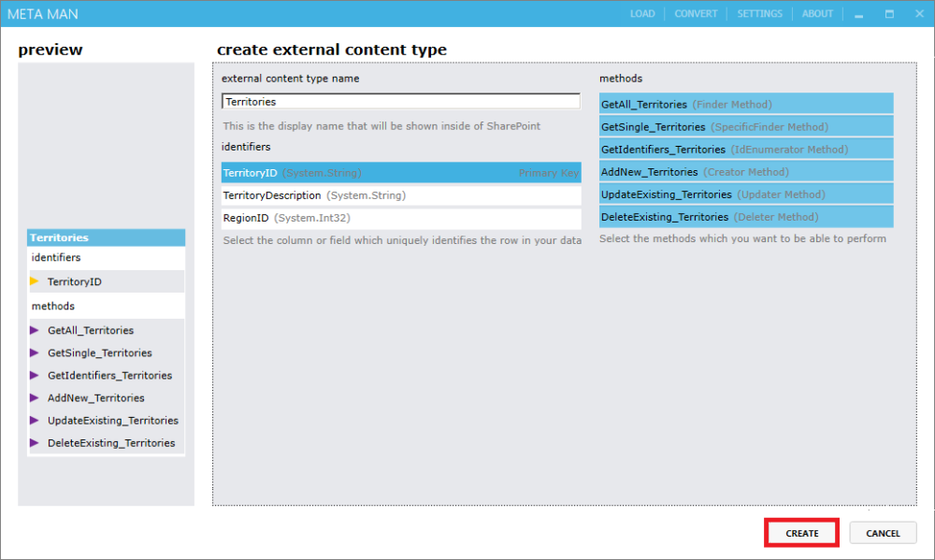Click inside the external content type name field
The width and height of the screenshot is (935, 560).
tap(402, 100)
